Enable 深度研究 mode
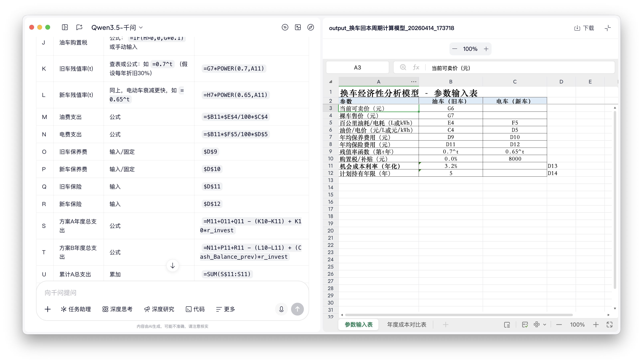This screenshot has width=643, height=364. pyautogui.click(x=159, y=309)
